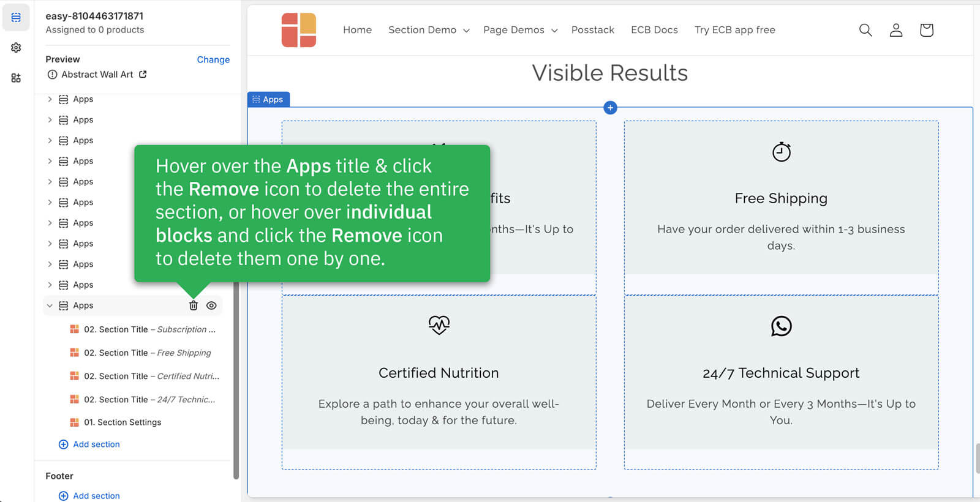Image resolution: width=980 pixels, height=502 pixels.
Task: Select the 01. Section Settings block
Action: [129, 422]
